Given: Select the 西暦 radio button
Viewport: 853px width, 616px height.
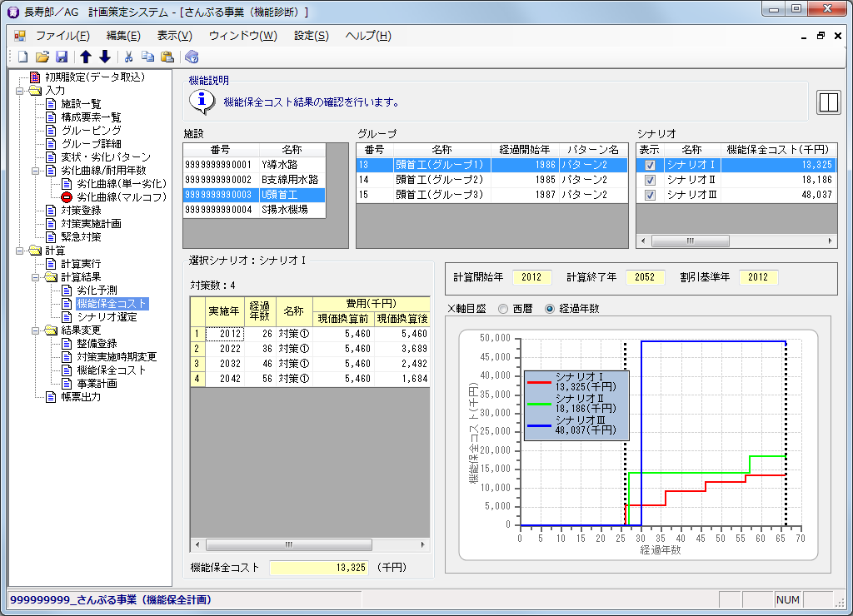Looking at the screenshot, I should click(x=503, y=309).
